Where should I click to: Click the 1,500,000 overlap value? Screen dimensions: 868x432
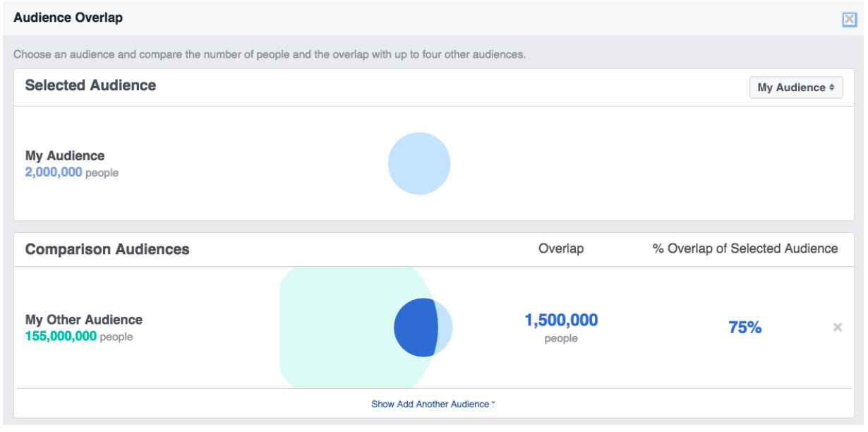pos(560,320)
